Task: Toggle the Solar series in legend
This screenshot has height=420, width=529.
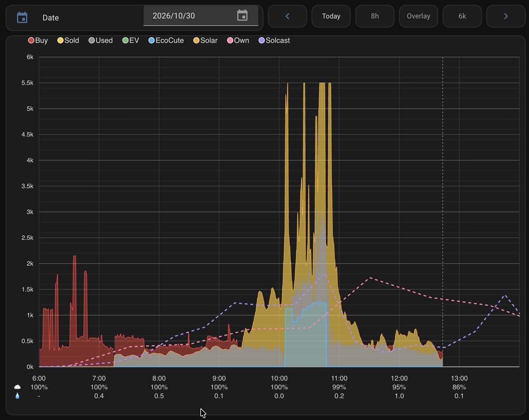Action: click(x=205, y=41)
